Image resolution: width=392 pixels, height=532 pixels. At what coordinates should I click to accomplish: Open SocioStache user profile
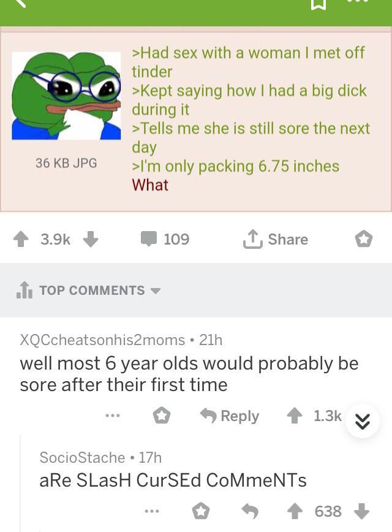pos(83,457)
